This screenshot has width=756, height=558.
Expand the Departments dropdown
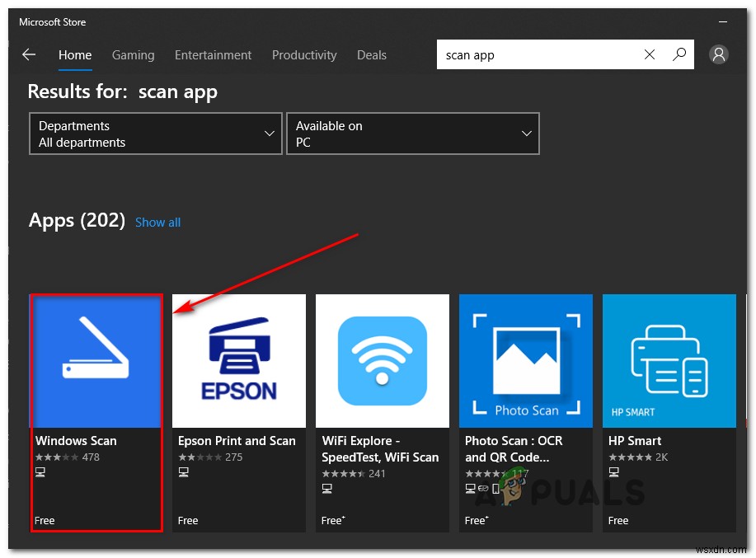156,134
